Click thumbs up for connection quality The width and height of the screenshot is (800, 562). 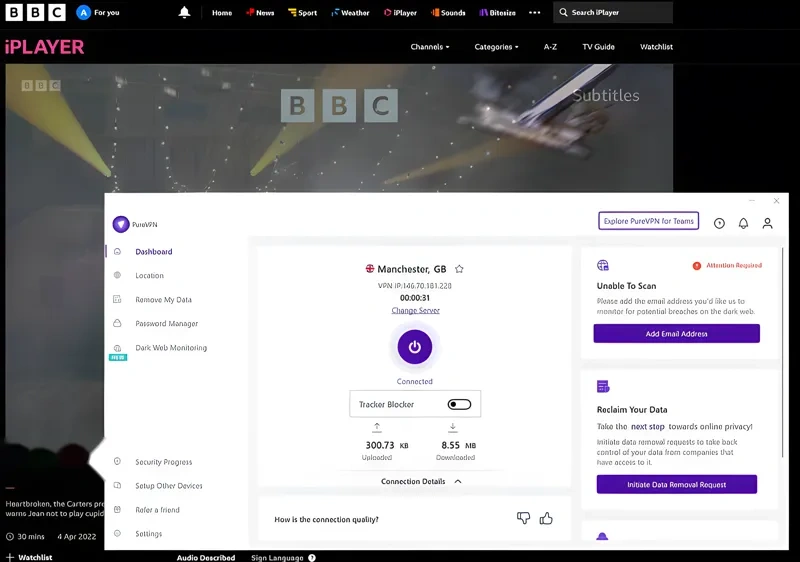546,518
